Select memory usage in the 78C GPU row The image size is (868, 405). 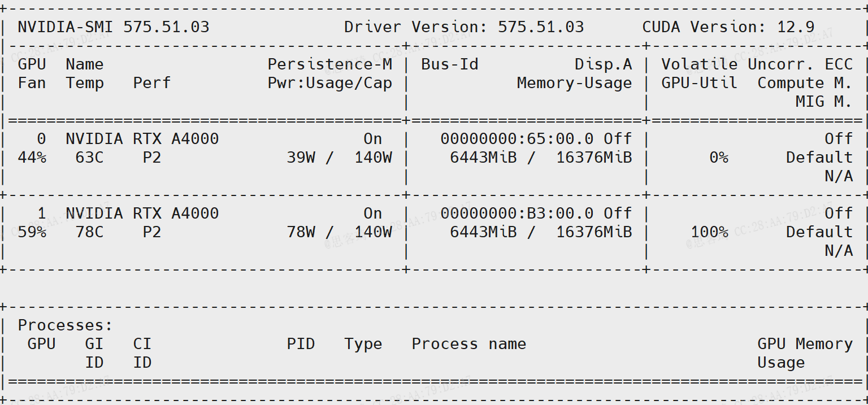point(541,232)
